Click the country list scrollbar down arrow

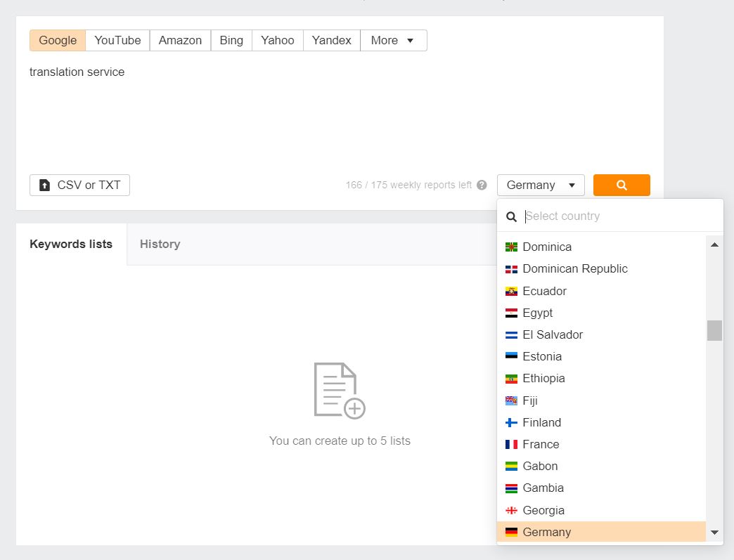pos(714,533)
